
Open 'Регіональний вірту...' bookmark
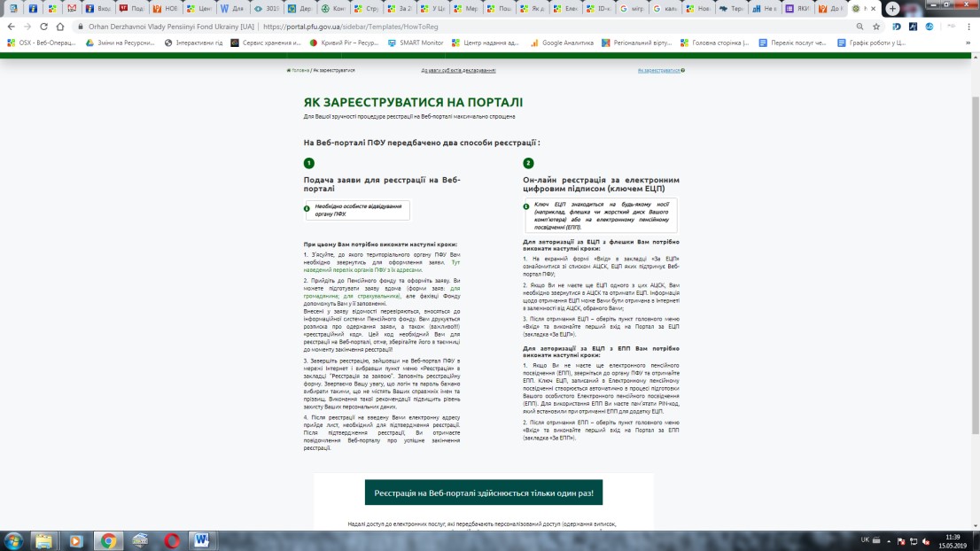[637, 43]
